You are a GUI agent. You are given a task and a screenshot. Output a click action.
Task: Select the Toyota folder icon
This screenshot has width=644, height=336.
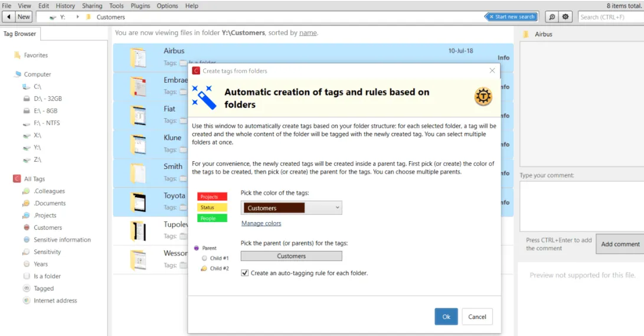coord(138,202)
